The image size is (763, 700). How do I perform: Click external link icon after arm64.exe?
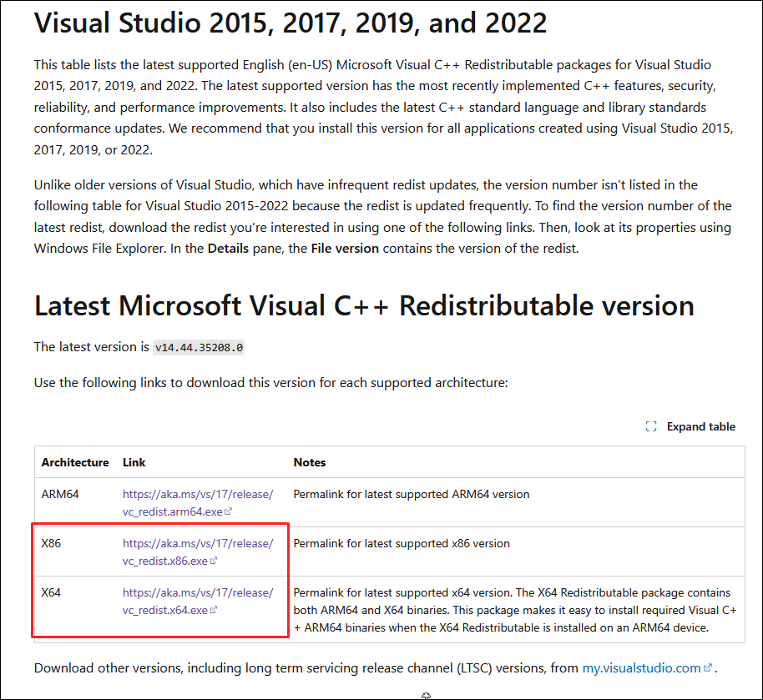(x=228, y=511)
